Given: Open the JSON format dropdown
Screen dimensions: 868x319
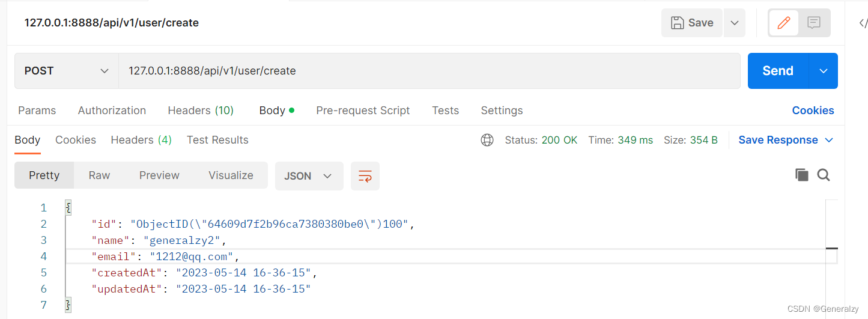Looking at the screenshot, I should tap(309, 176).
